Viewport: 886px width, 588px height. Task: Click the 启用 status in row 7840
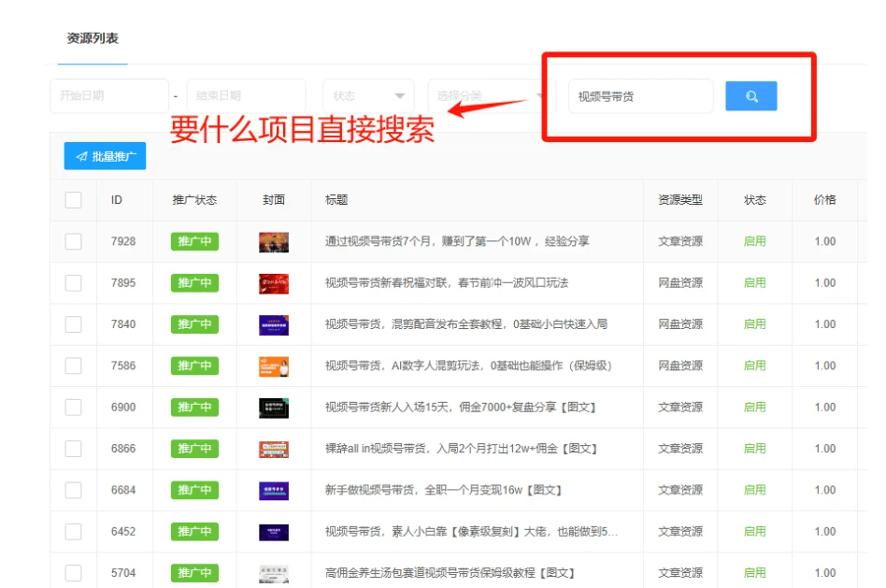(754, 324)
